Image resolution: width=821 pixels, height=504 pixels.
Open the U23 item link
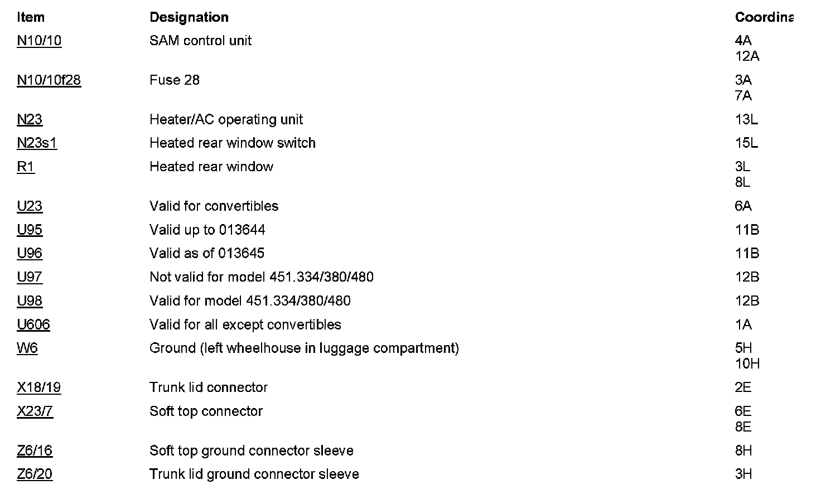click(x=30, y=206)
